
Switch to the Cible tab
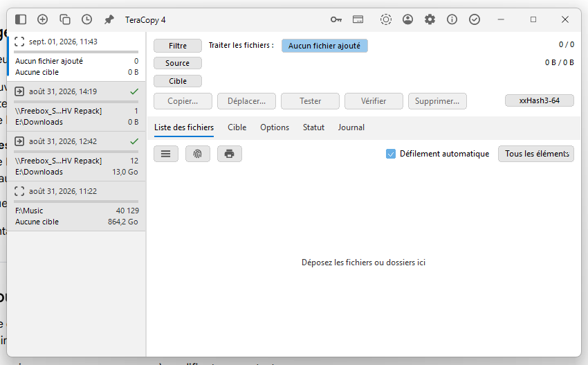pos(237,127)
